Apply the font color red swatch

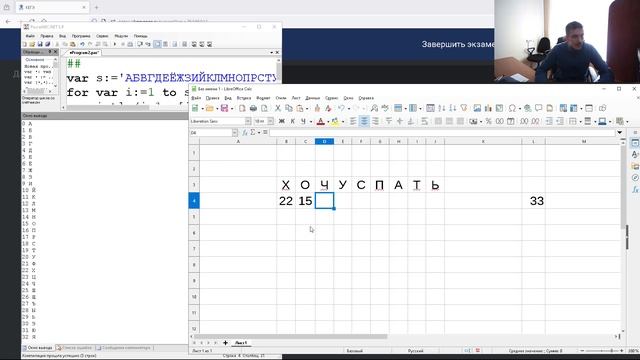tap(321, 121)
